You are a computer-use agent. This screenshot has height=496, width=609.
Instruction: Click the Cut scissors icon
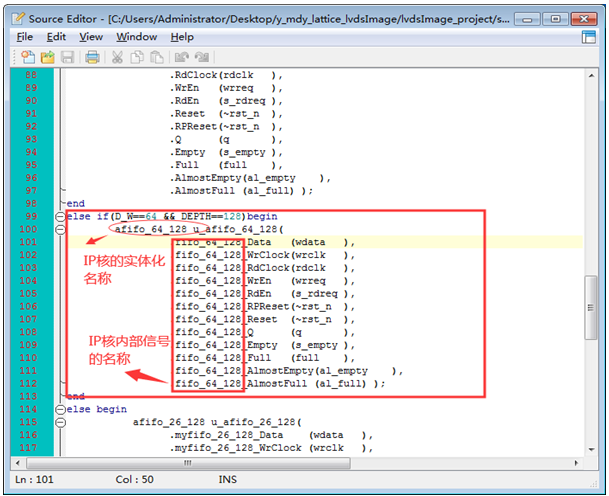(117, 57)
